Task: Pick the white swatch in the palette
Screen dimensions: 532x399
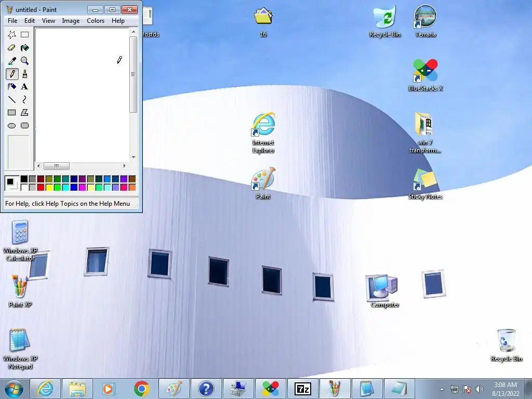Action: pos(24,187)
